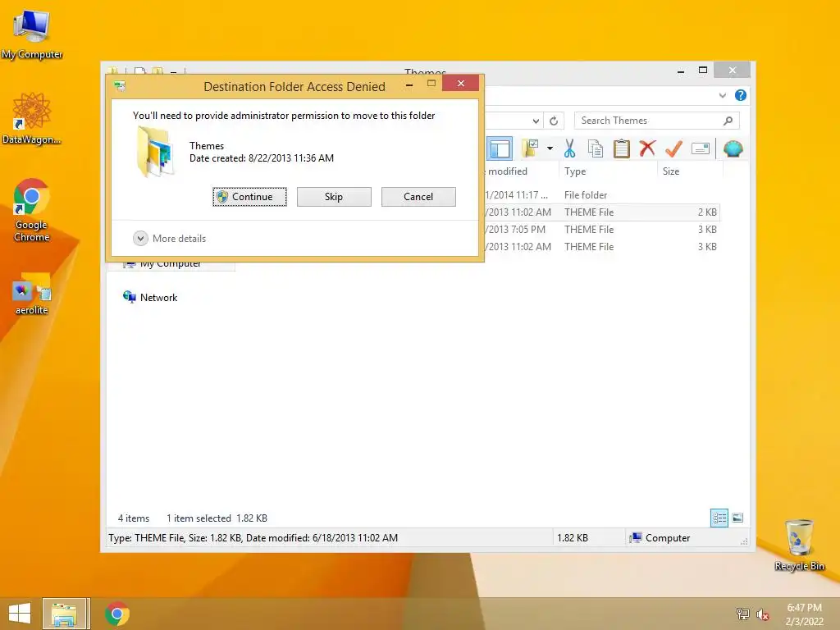The height and width of the screenshot is (630, 840).
Task: Open Explorer help question mark icon
Action: [x=741, y=95]
